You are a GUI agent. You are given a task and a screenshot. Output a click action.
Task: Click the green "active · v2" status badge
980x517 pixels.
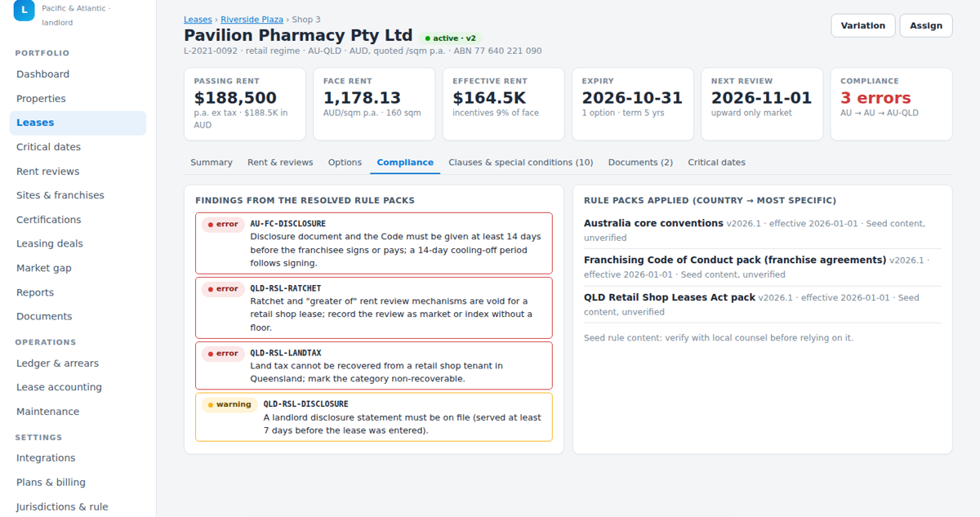[451, 38]
